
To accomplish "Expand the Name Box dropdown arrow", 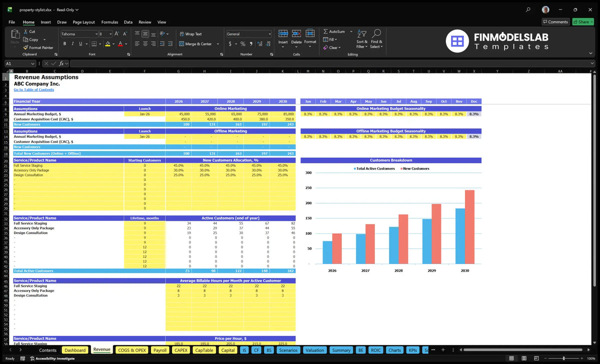I will (33, 63).
